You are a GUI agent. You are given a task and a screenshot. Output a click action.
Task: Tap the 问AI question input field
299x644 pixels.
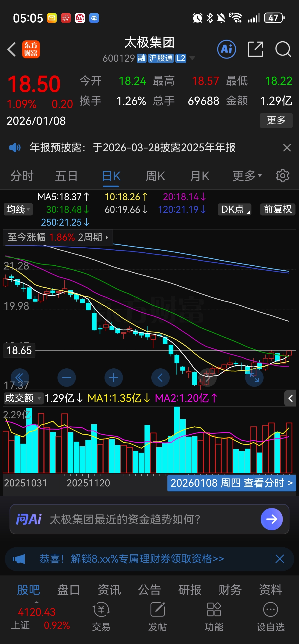pyautogui.click(x=149, y=519)
